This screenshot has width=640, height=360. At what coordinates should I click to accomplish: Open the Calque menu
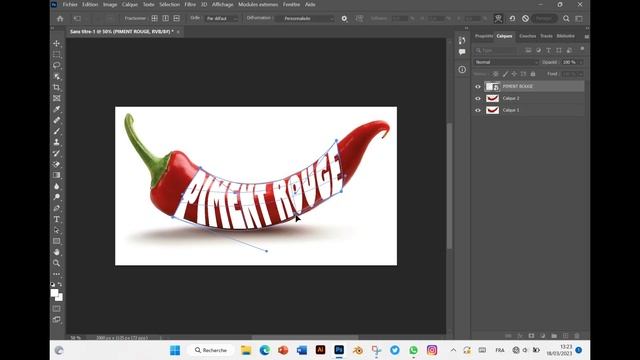point(130,4)
